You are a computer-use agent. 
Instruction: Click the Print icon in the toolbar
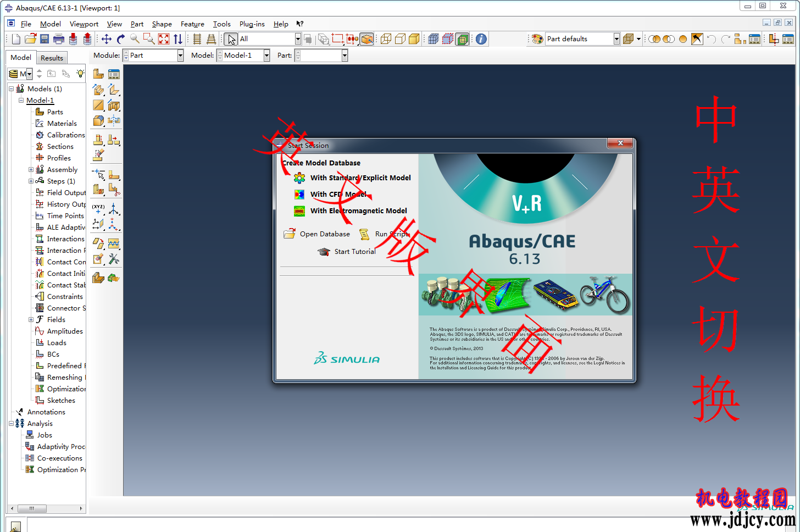click(x=59, y=39)
